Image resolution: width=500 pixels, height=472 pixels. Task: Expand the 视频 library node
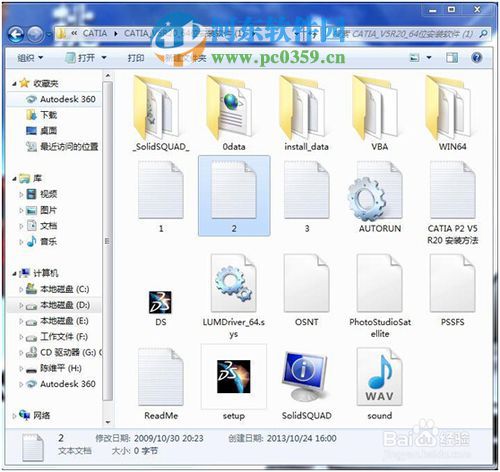coord(21,194)
